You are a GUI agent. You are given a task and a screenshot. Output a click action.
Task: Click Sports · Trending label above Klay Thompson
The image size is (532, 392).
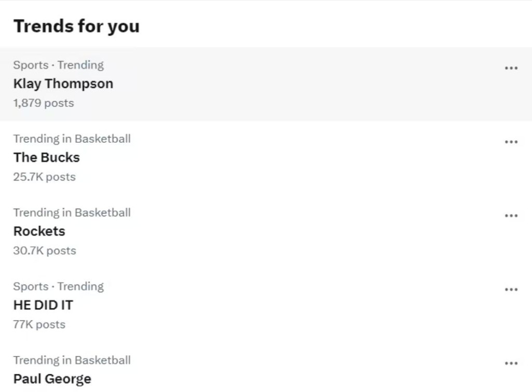(58, 65)
